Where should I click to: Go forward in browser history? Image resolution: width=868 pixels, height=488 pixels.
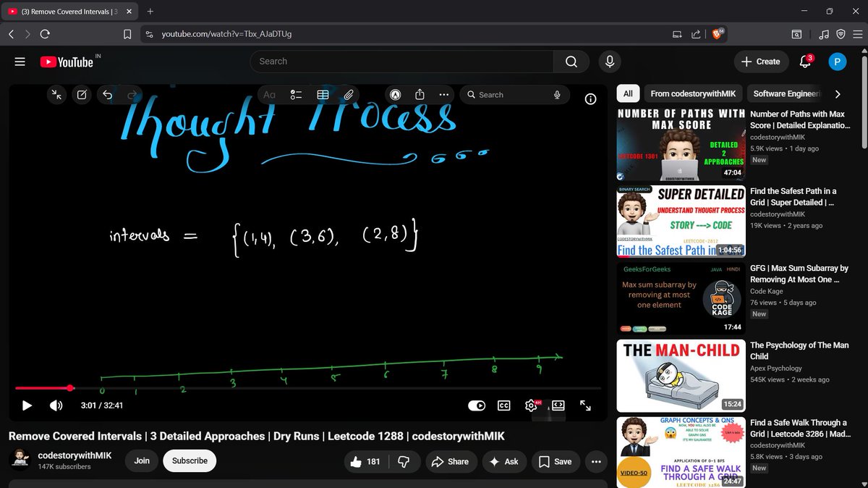click(27, 34)
